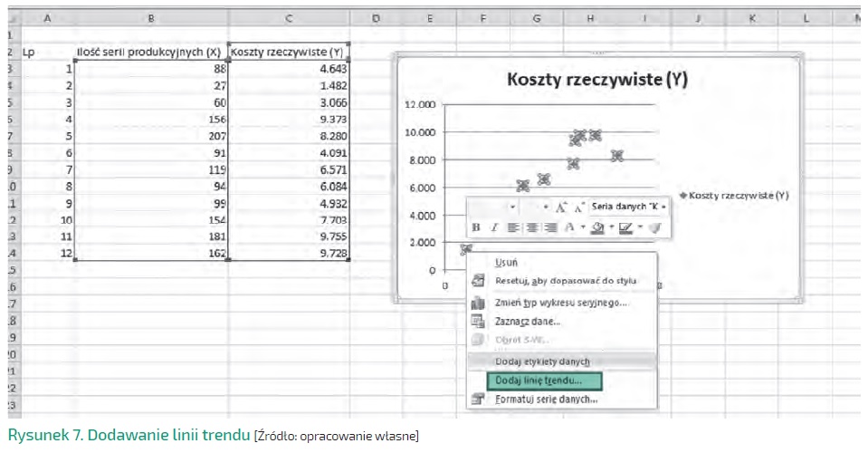Click column header B

click(x=151, y=18)
